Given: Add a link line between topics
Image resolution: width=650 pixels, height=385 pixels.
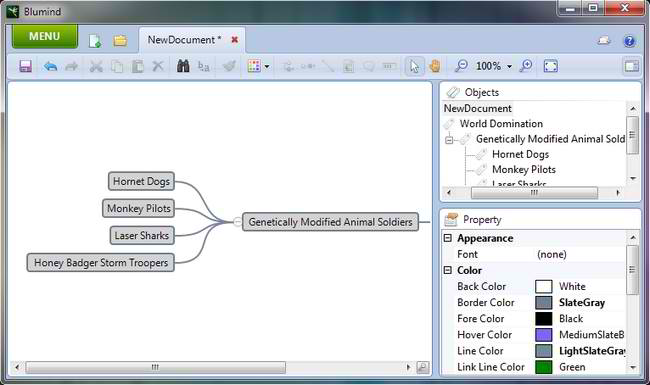Looking at the screenshot, I should point(328,66).
